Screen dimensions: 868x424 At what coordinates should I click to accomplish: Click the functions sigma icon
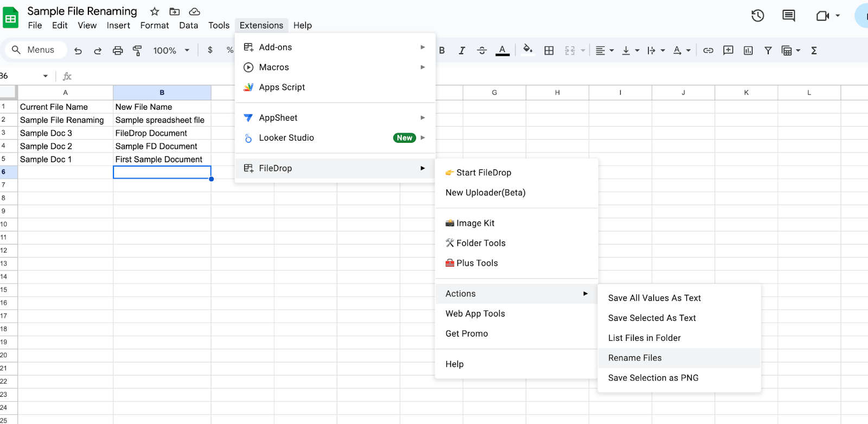pyautogui.click(x=814, y=50)
